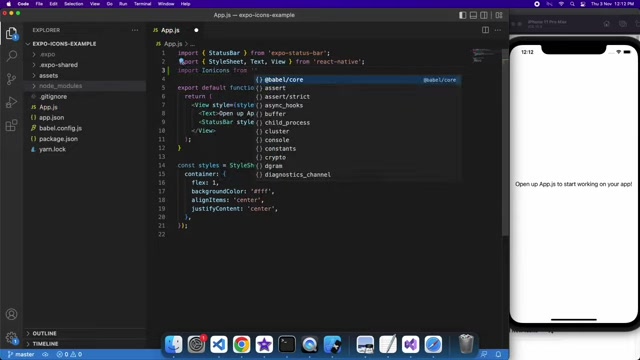The width and height of the screenshot is (640, 360).
Task: Open the Search view in activity bar
Action: [x=11, y=56]
